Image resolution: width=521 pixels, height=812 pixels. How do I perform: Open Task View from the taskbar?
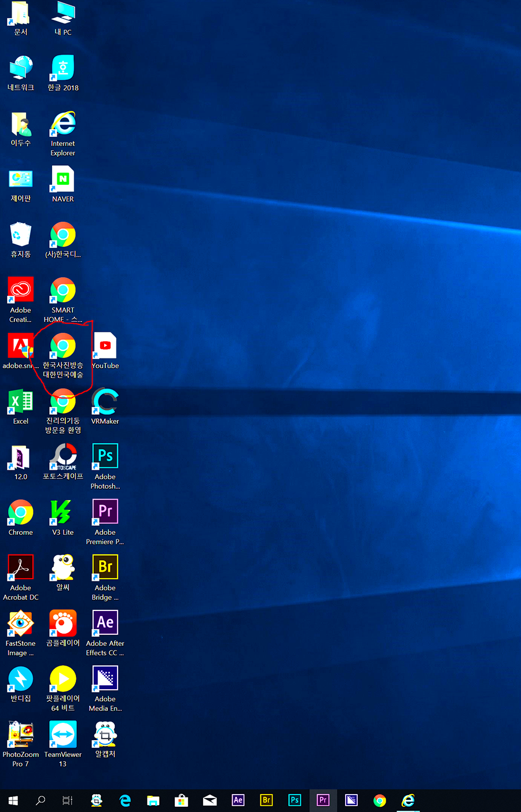(68, 800)
